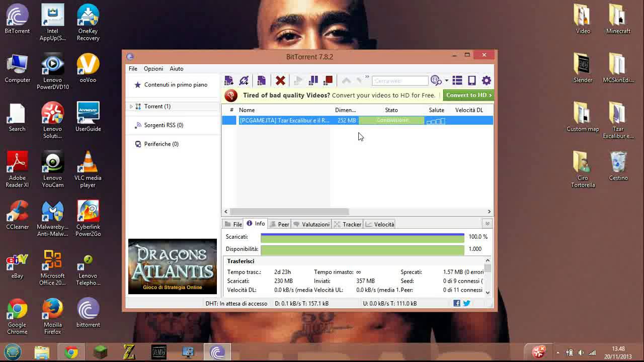Select the Info tab

[256, 224]
